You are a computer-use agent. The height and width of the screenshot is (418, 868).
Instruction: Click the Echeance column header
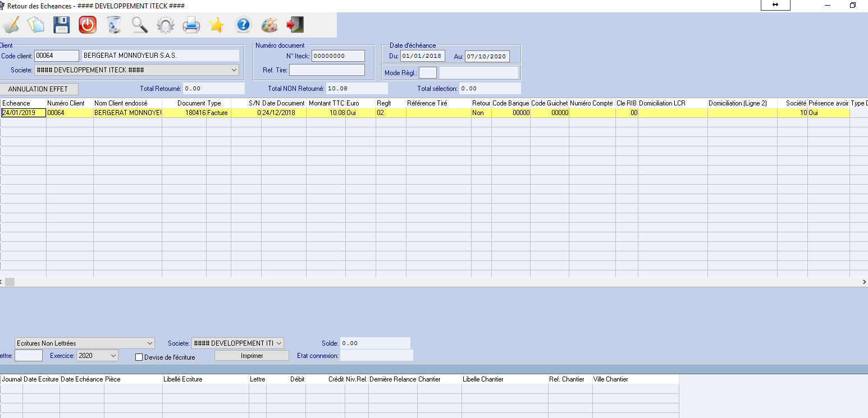pos(23,103)
